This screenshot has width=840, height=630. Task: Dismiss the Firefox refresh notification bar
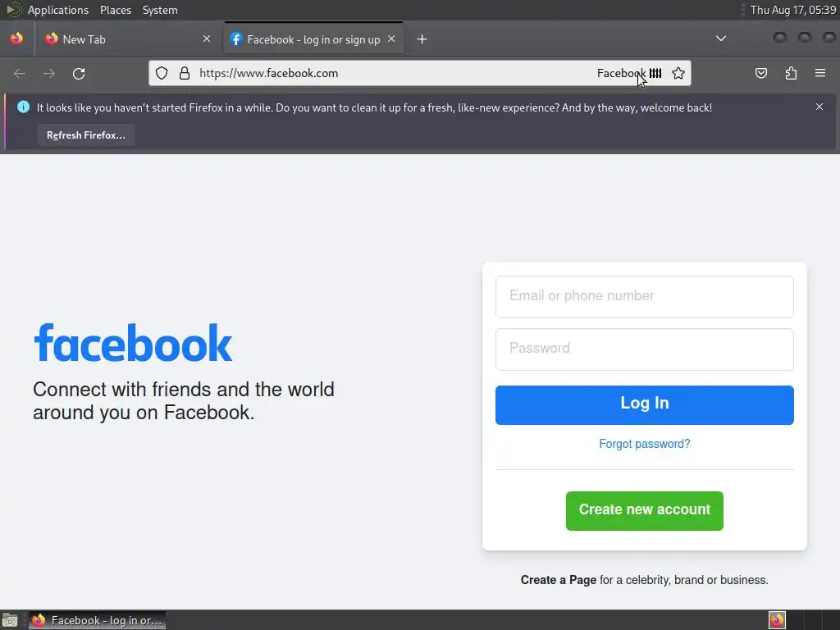[819, 107]
